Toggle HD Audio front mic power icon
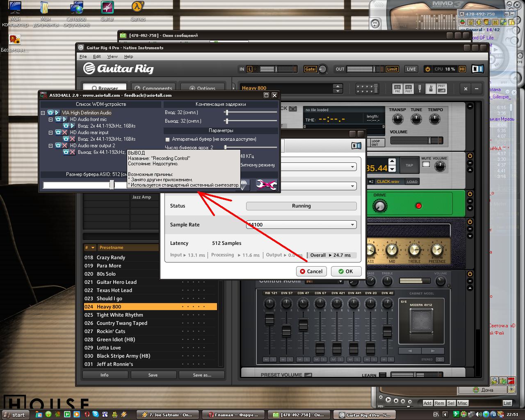This screenshot has height=420, width=525. coord(58,119)
